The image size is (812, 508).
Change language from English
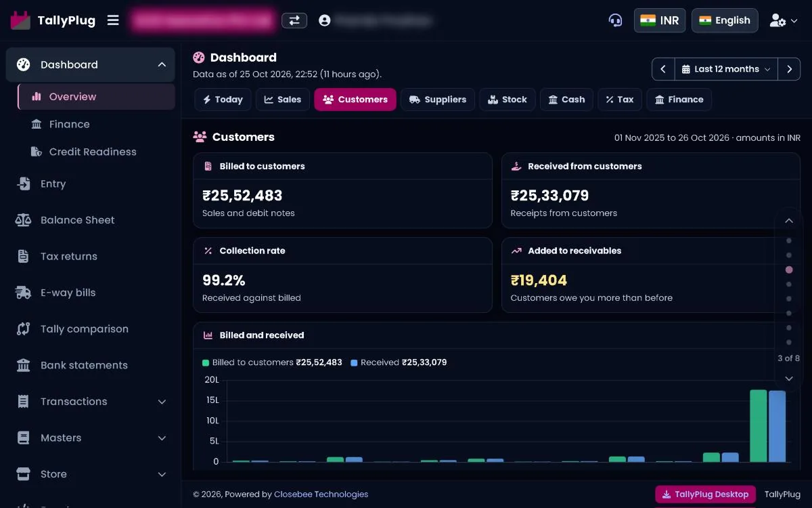click(x=725, y=20)
